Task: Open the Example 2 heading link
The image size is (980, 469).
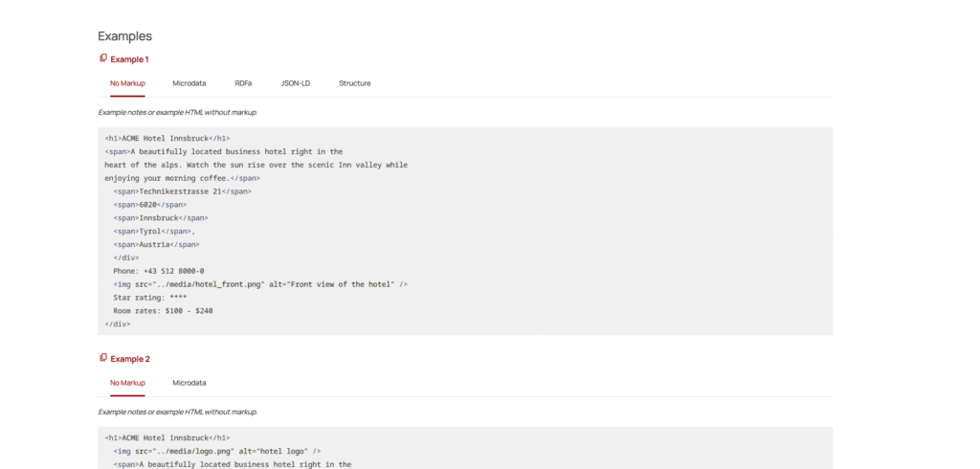Action: [x=130, y=359]
